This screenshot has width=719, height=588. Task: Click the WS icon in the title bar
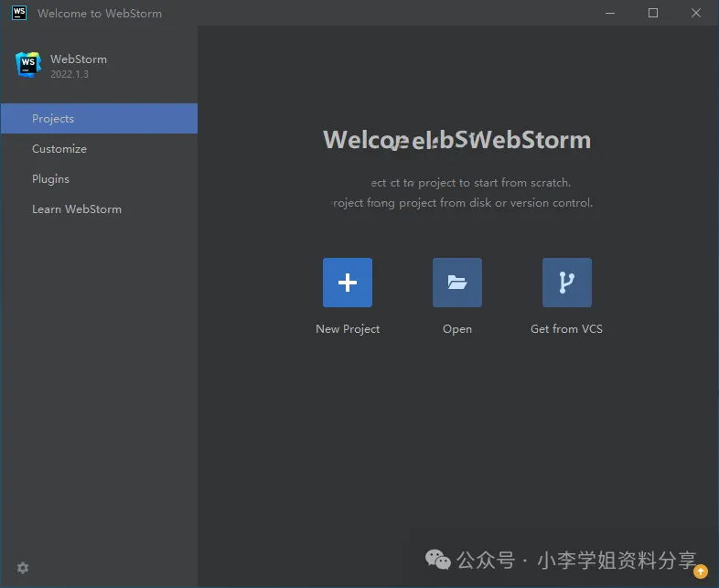click(x=19, y=13)
